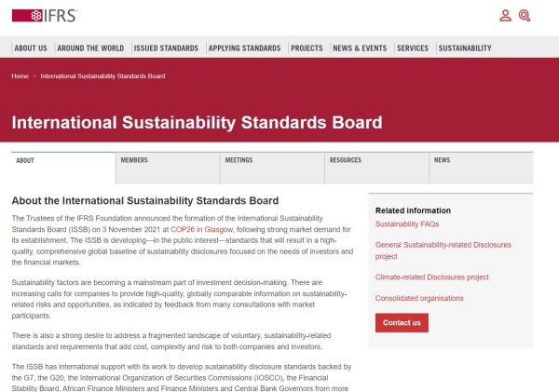Open the Issued Standards menu
The image size is (559, 392).
[166, 48]
